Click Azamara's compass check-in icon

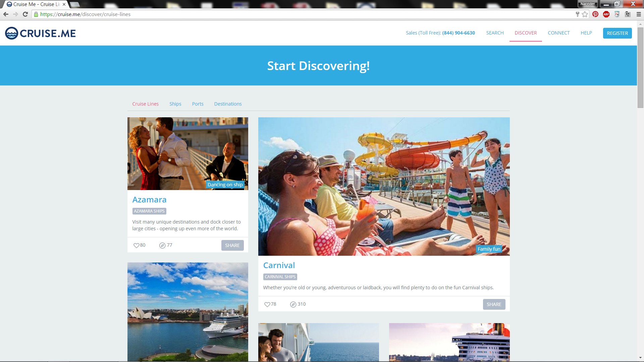[162, 245]
